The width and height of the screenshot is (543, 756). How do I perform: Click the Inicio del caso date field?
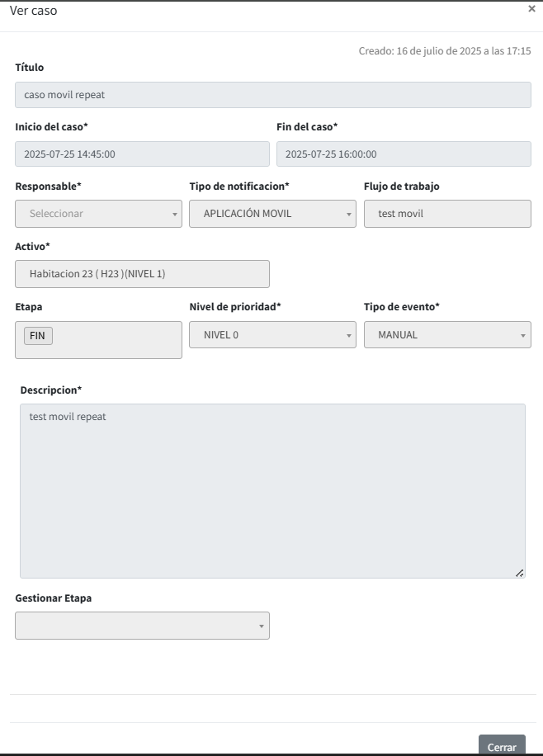[142, 154]
